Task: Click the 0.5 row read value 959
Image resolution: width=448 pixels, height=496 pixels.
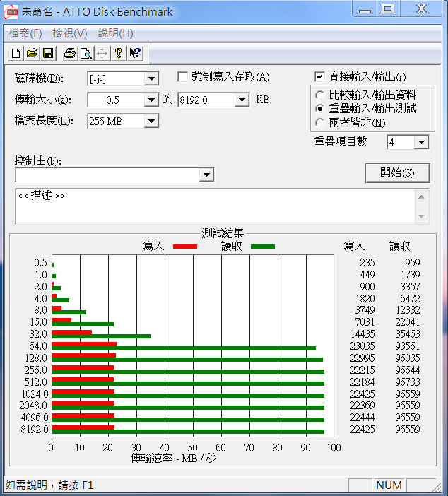Action: click(x=412, y=263)
